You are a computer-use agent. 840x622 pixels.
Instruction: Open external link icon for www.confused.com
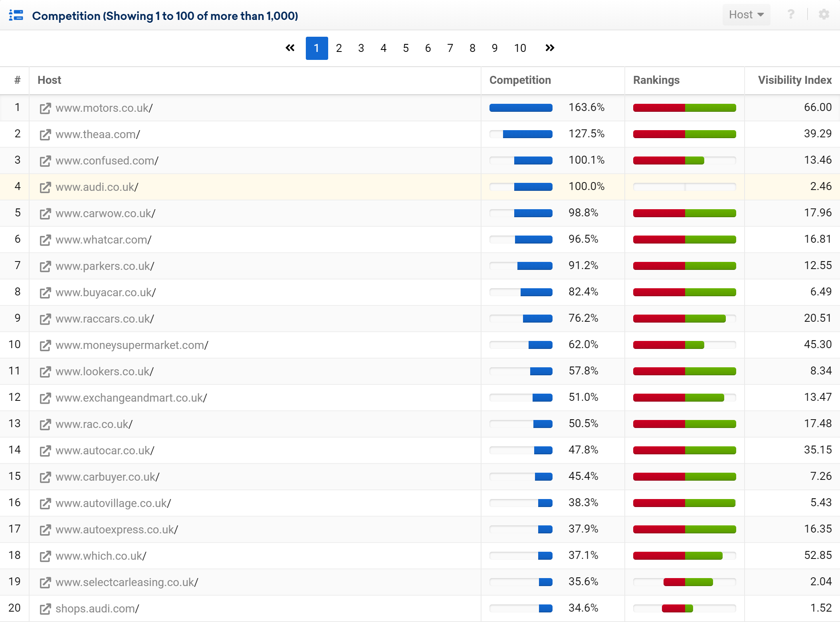point(46,161)
